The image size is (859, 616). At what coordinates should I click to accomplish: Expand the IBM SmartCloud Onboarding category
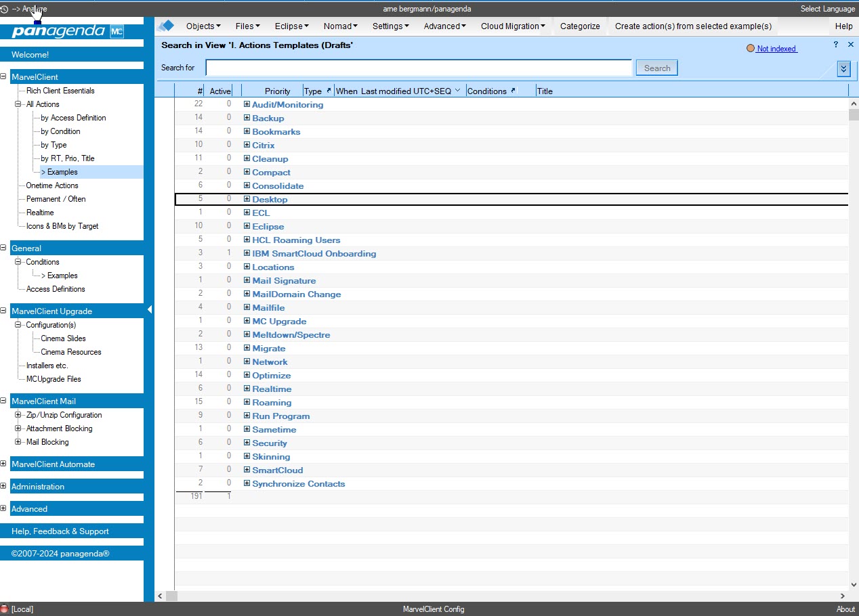point(247,253)
